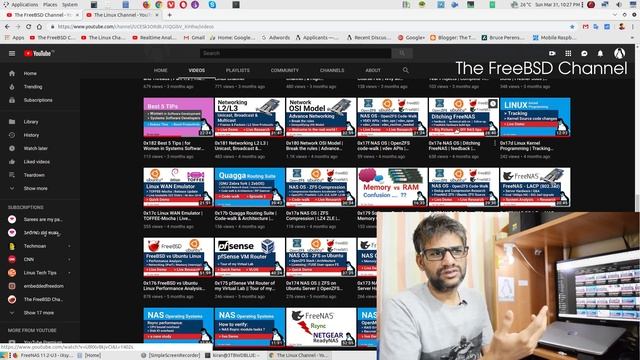Open the ABOUT channel tab
Screen dimensions: 640x360
click(373, 70)
